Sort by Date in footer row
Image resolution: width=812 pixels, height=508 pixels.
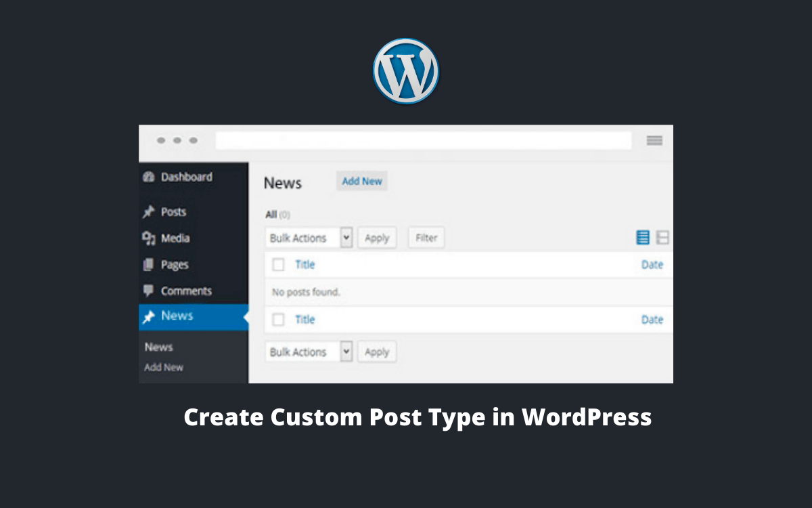pos(652,320)
